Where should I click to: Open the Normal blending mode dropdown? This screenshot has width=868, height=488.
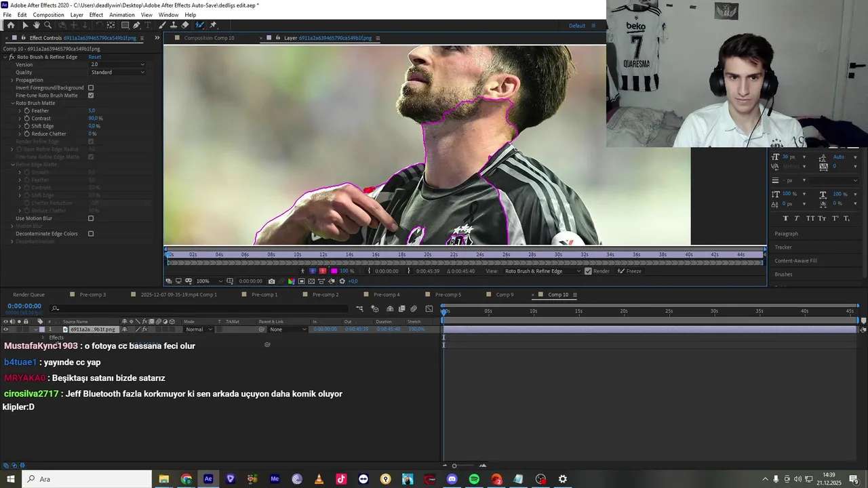[199, 329]
